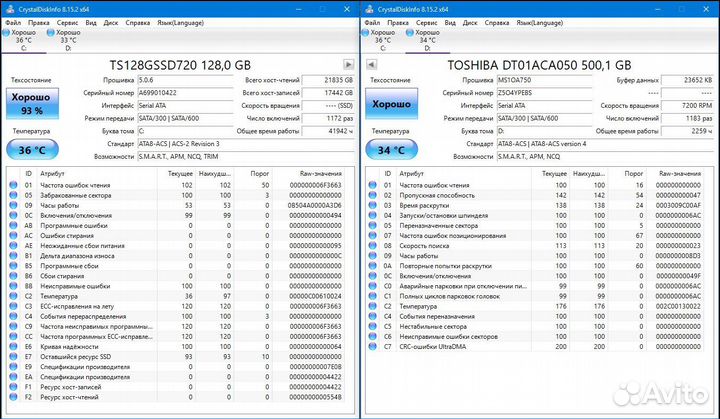Open Файл menu in left CrystalDiskInfo window
The height and width of the screenshot is (419, 720).
13,23
